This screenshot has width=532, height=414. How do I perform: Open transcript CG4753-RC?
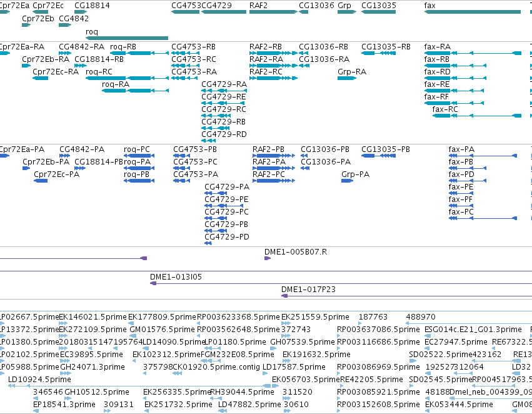pos(194,59)
